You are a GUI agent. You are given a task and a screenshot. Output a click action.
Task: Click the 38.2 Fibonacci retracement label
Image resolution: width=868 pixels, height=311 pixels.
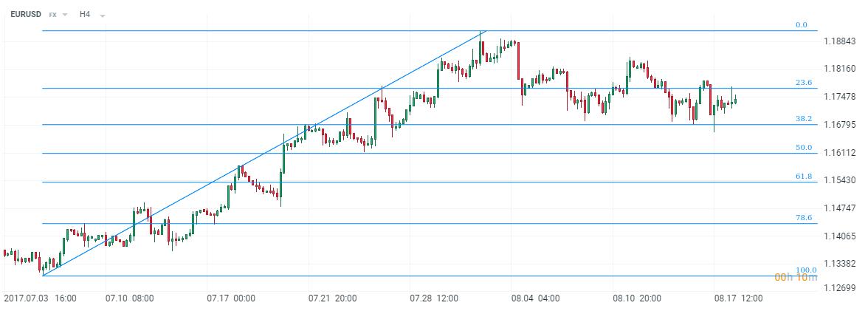(x=803, y=119)
